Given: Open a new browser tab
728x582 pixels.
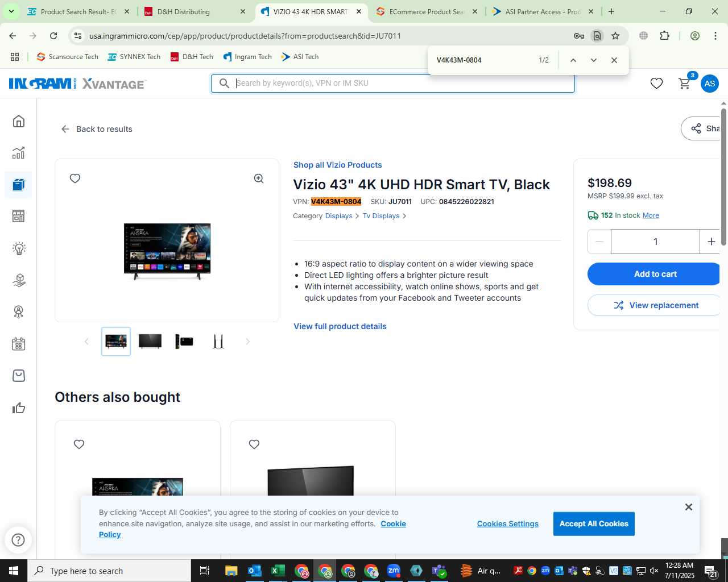Looking at the screenshot, I should coord(611,11).
